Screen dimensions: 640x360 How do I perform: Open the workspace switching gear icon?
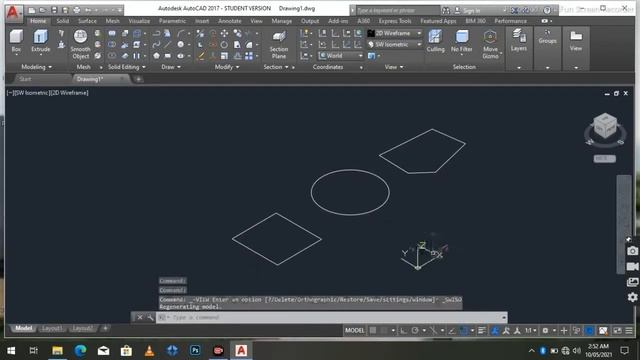545,331
